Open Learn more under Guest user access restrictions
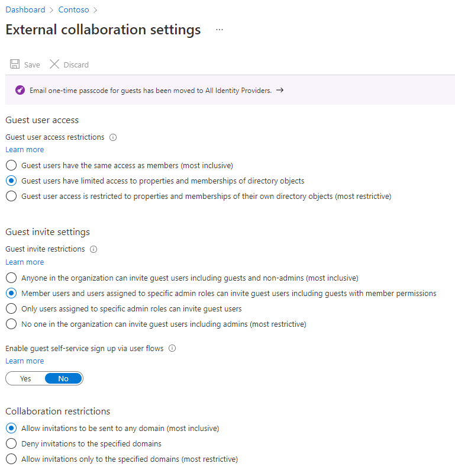This screenshot has width=455, height=476. 25,150
